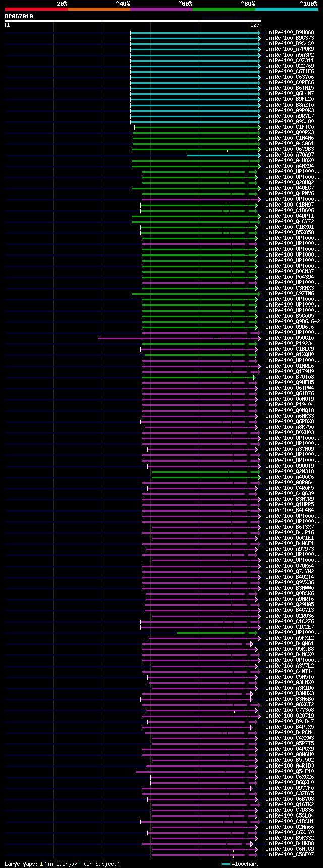Select hit label UniRef100_Q4QEG7
Screen dimensions: 323x868
290,188
